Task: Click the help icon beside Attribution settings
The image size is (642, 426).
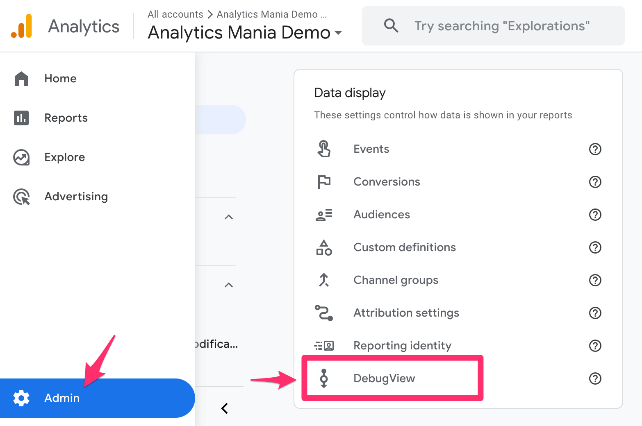Action: (x=595, y=313)
